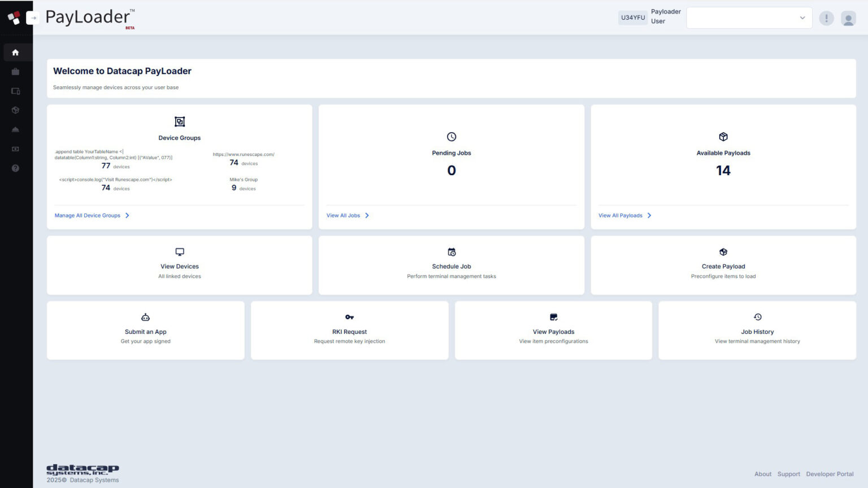
Task: Click the View Payloads icon
Action: click(554, 317)
